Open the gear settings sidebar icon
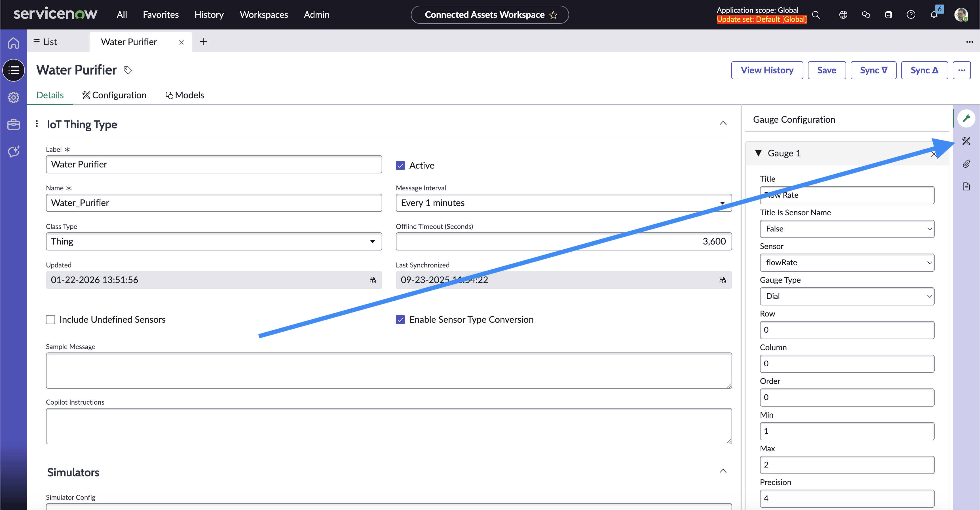 14,98
